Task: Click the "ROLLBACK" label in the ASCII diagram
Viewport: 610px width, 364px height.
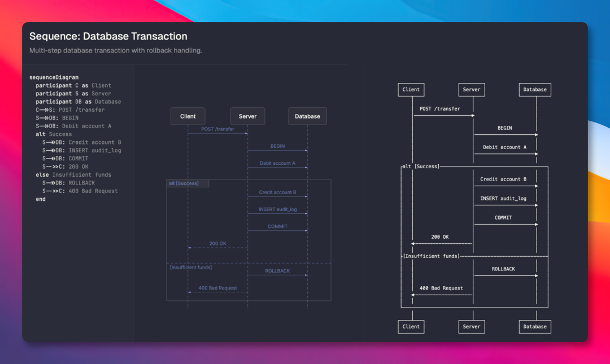Action: (503, 269)
